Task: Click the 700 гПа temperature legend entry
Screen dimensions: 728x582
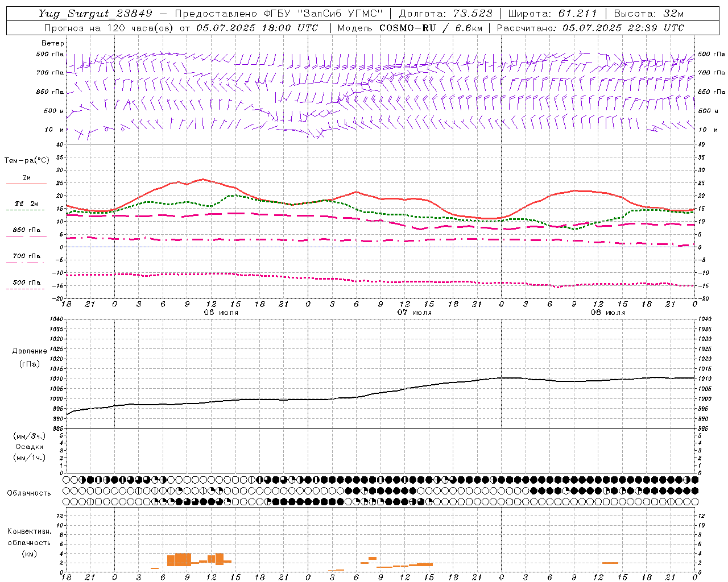Action: (x=26, y=256)
